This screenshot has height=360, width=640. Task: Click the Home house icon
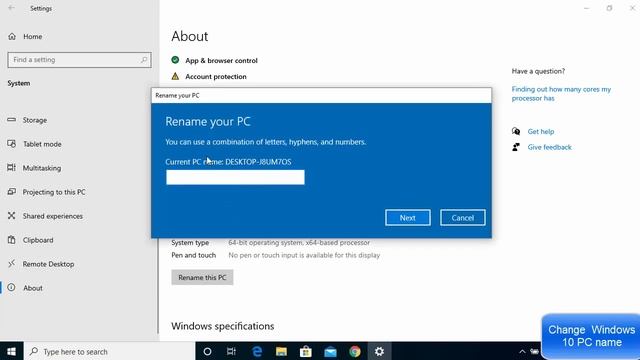[12, 36]
